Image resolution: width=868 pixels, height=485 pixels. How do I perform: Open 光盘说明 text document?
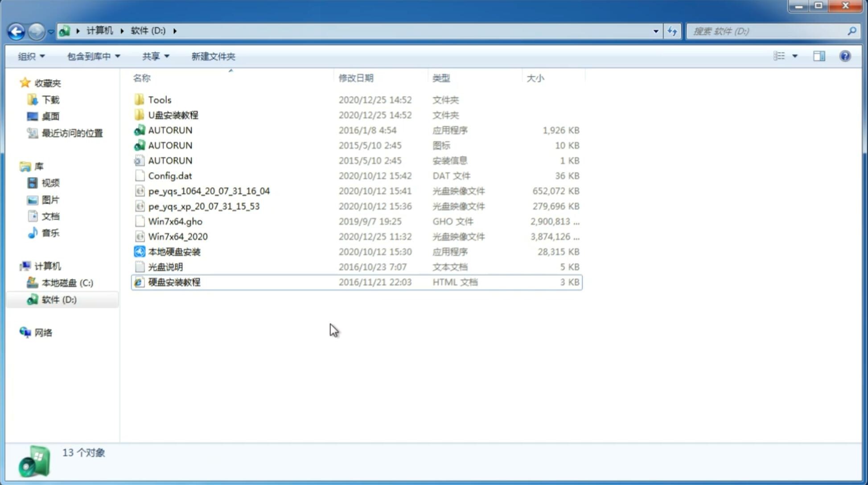coord(165,266)
